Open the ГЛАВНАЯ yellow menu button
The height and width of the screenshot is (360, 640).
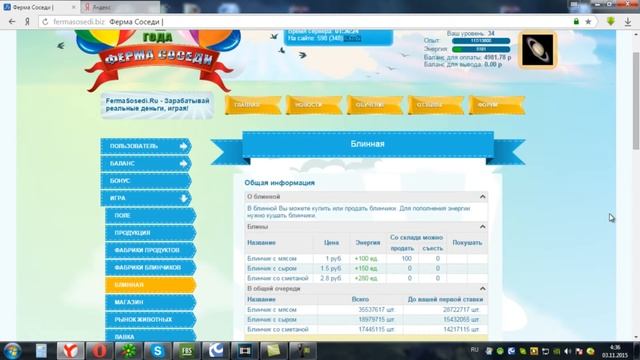[253, 105]
